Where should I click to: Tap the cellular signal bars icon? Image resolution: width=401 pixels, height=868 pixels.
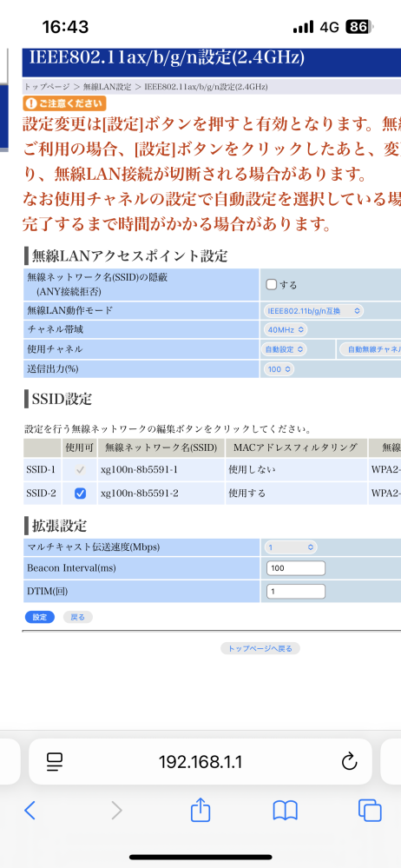(x=303, y=27)
